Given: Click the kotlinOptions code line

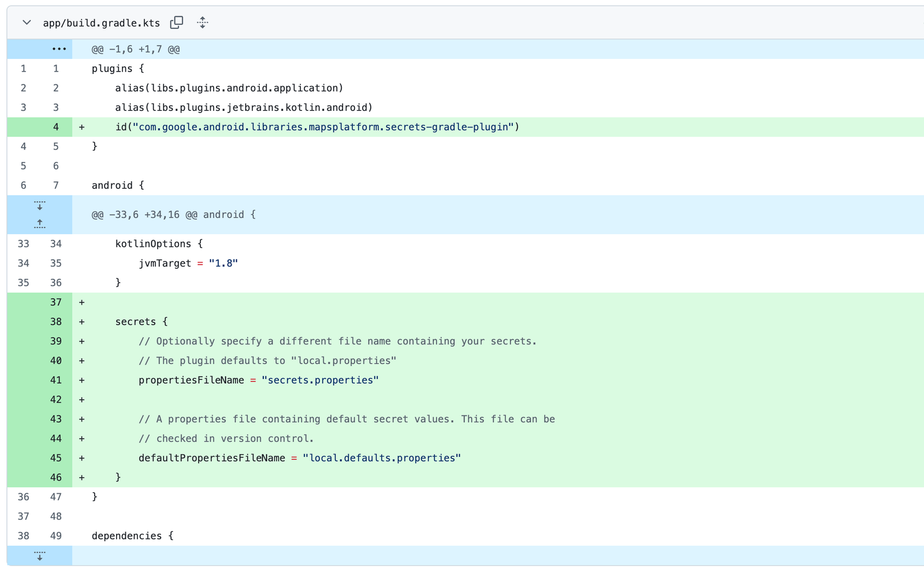Looking at the screenshot, I should 159,244.
